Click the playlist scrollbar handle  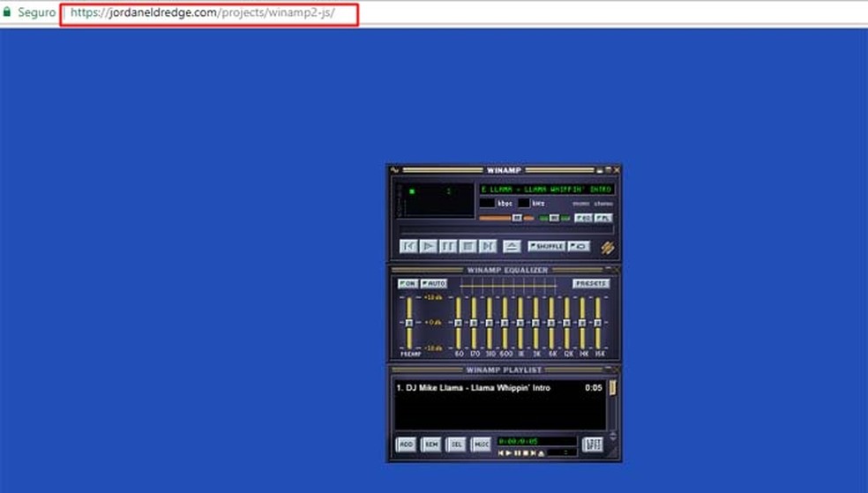[612, 388]
